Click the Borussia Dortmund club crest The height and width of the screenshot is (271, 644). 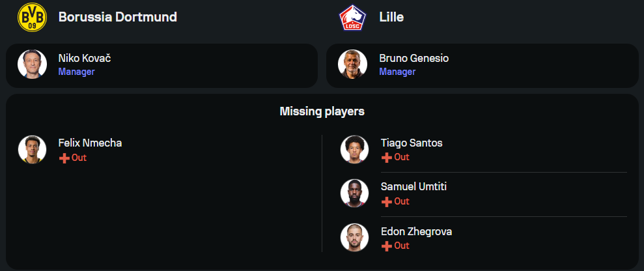click(x=33, y=17)
